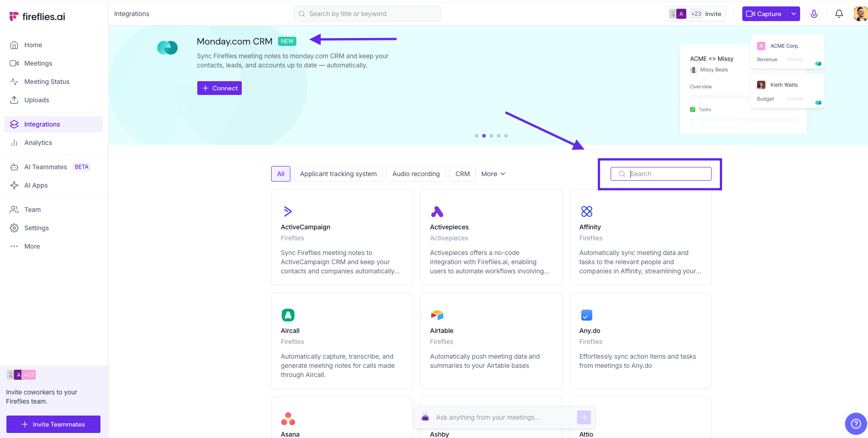Expand the More categories dropdown
This screenshot has width=868, height=438.
pyautogui.click(x=493, y=174)
